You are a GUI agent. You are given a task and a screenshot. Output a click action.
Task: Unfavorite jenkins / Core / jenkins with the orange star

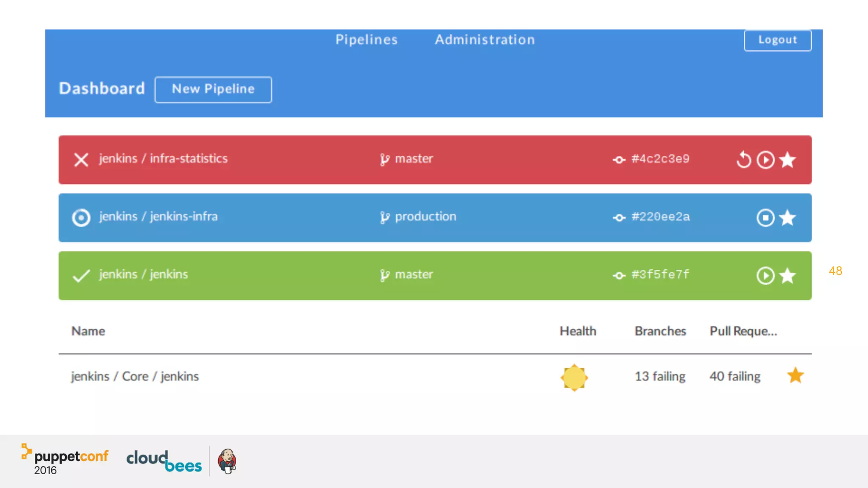(796, 376)
